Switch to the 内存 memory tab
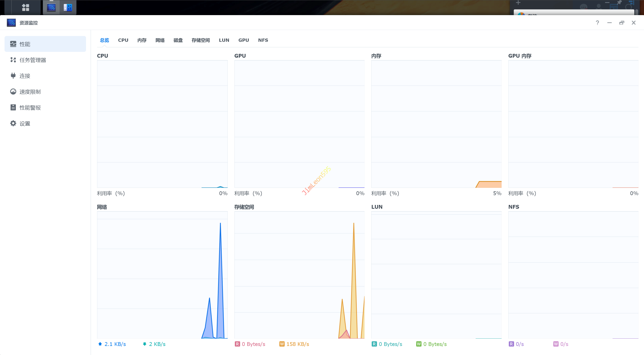Viewport: 644px width, 355px height. point(142,40)
